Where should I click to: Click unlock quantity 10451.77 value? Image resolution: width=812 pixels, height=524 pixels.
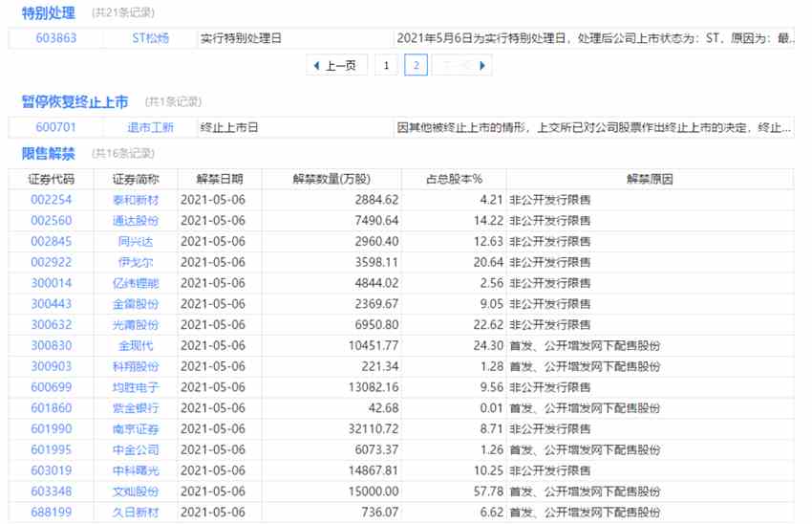374,346
